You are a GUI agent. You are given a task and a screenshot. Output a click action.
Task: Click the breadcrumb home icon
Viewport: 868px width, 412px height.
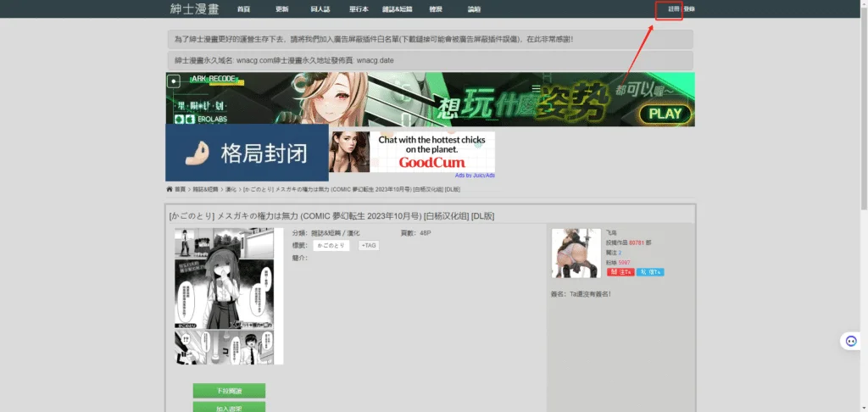click(170, 189)
